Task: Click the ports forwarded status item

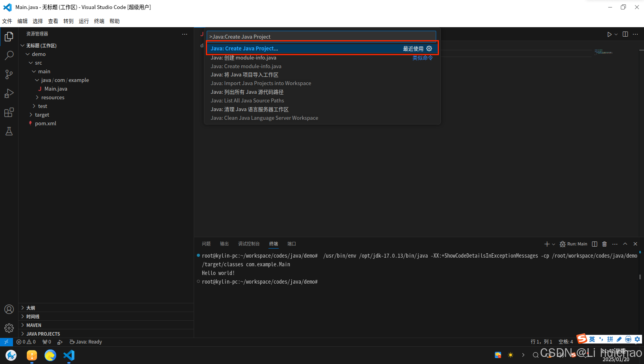Action: pyautogui.click(x=47, y=342)
